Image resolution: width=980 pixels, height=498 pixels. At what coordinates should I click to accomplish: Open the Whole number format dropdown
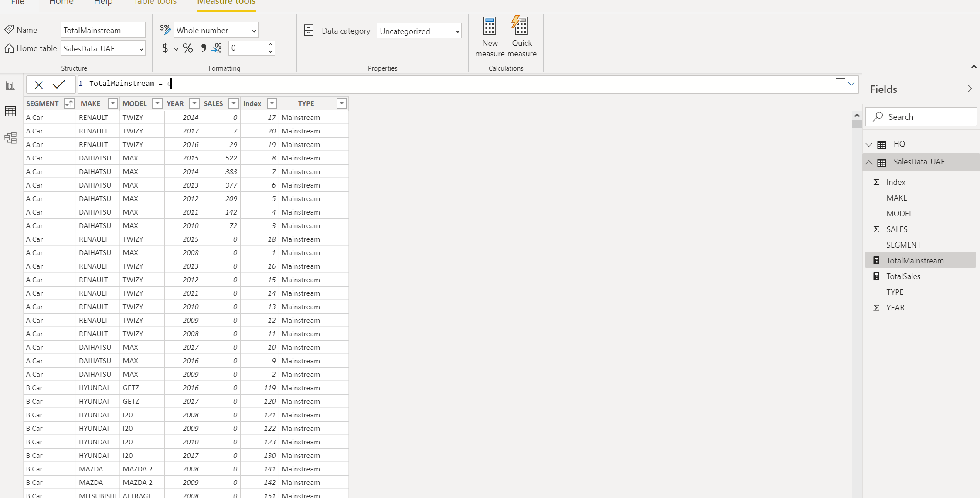[x=216, y=30]
